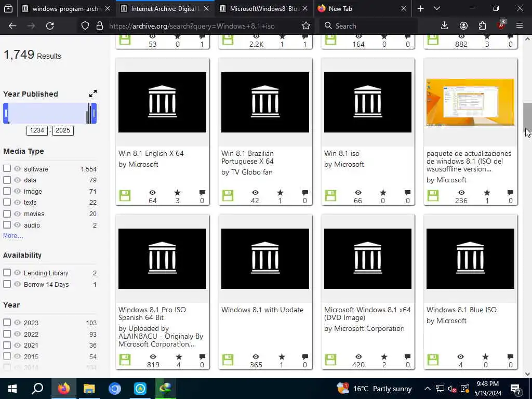
Task: Click the vertical page scrollbar thumb
Action: (528, 118)
